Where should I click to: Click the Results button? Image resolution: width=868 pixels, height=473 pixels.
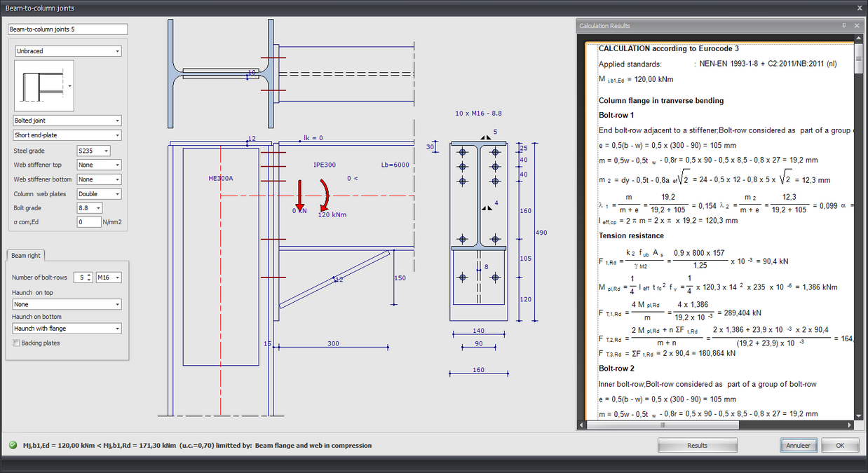tap(698, 445)
